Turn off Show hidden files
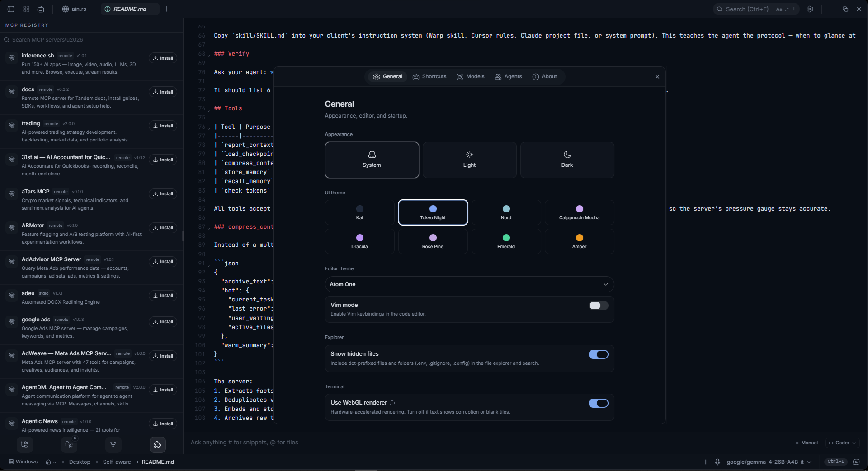The image size is (868, 471). click(x=598, y=354)
